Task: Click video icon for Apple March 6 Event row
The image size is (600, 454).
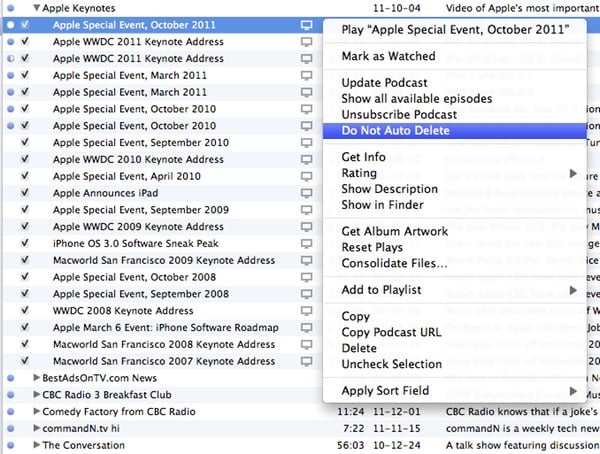Action: [307, 328]
